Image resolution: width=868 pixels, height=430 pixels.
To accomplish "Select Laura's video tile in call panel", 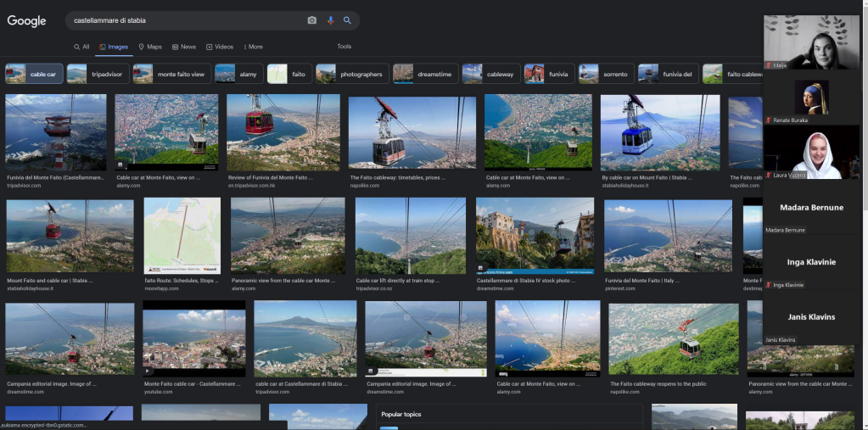I will (810, 153).
